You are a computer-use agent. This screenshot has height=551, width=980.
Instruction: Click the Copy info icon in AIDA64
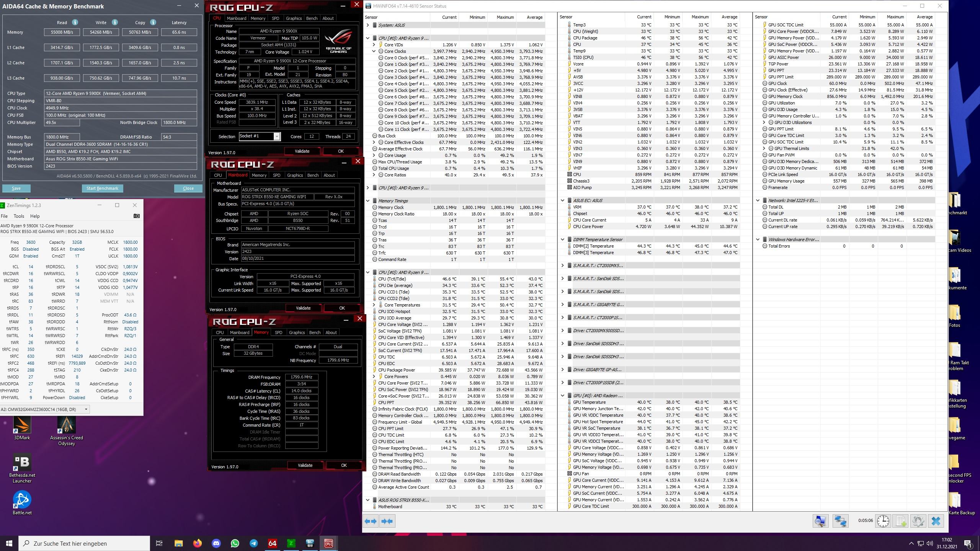point(153,22)
